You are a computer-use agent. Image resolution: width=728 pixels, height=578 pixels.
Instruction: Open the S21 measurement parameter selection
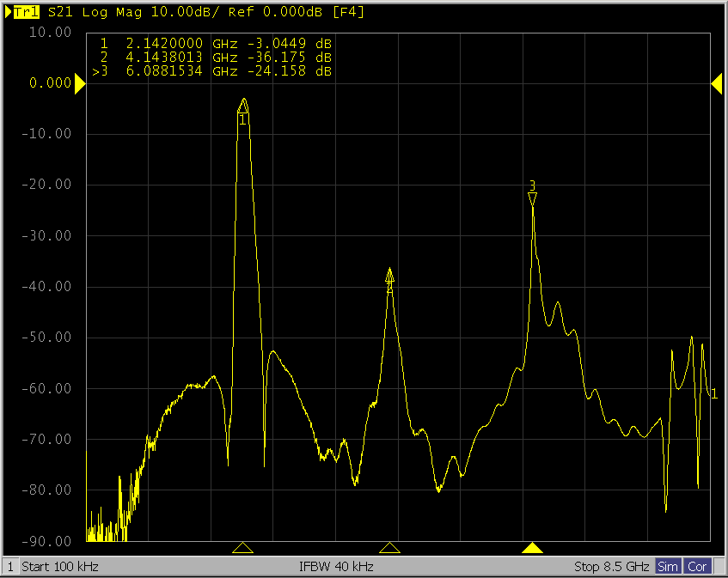[x=61, y=13]
